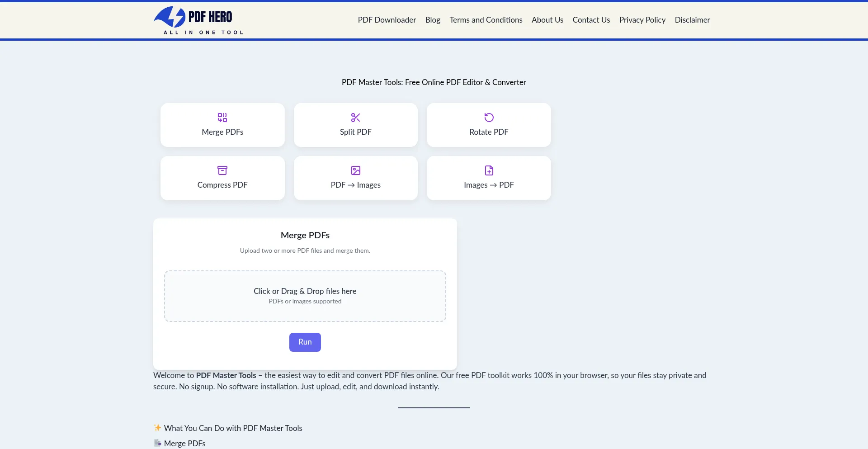Open the Disclaimer page
868x449 pixels.
pos(692,20)
